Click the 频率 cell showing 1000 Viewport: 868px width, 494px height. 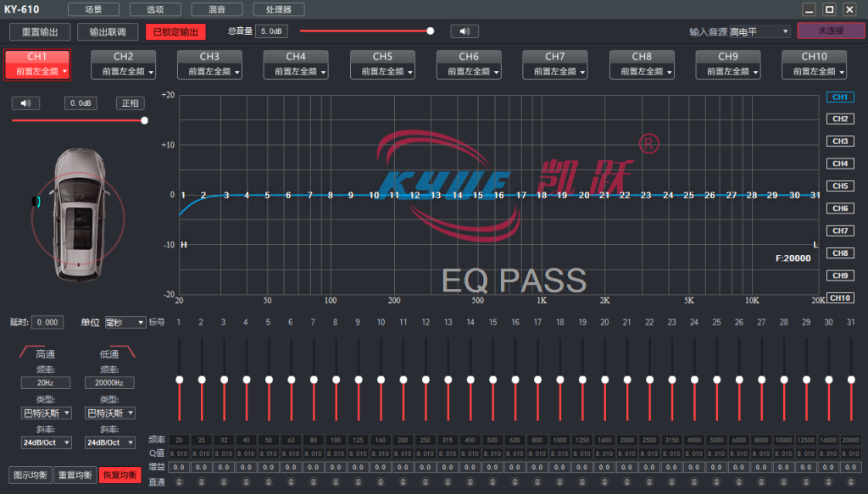click(x=559, y=441)
